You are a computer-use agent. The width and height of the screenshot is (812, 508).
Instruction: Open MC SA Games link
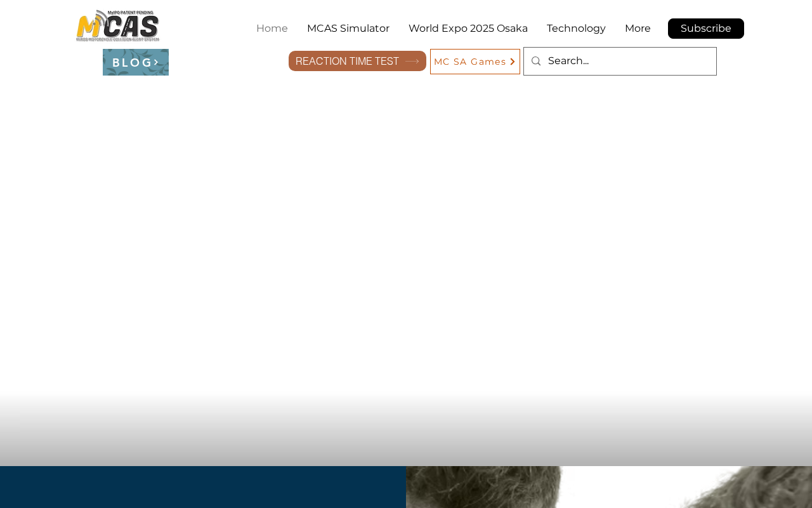coord(475,62)
